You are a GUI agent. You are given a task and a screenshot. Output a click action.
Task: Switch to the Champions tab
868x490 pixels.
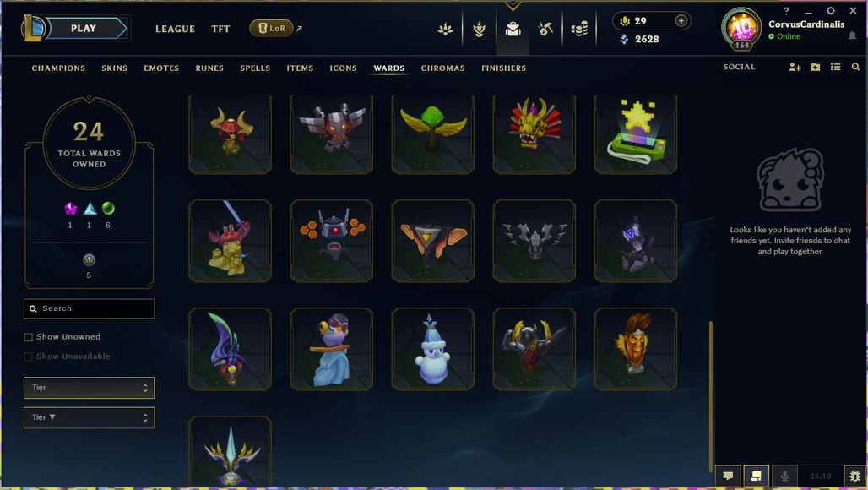pos(58,68)
